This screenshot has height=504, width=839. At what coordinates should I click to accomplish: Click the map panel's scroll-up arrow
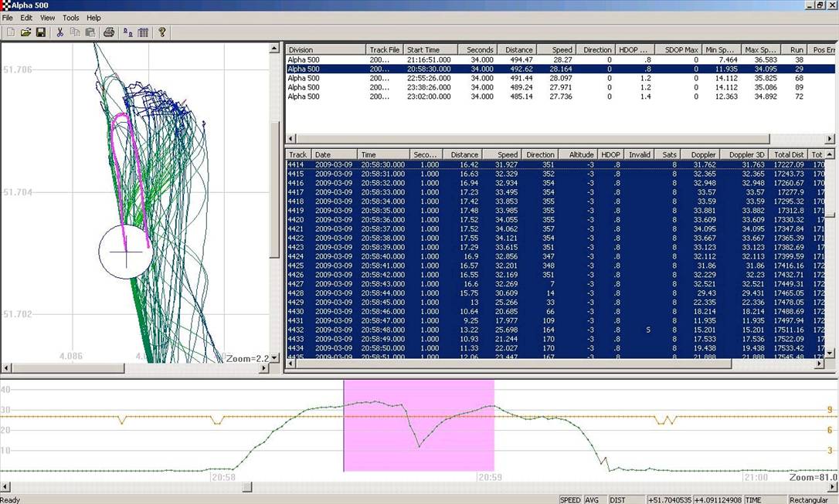point(273,49)
